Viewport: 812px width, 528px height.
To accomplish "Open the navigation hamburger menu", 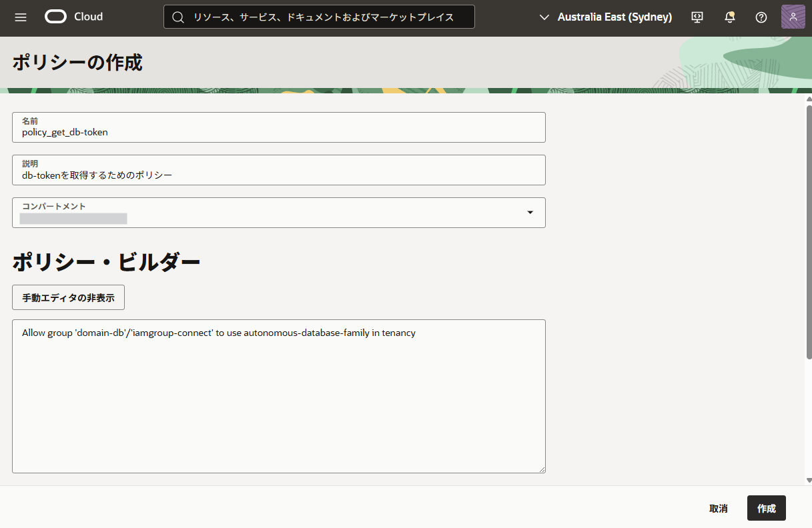I will (x=20, y=17).
